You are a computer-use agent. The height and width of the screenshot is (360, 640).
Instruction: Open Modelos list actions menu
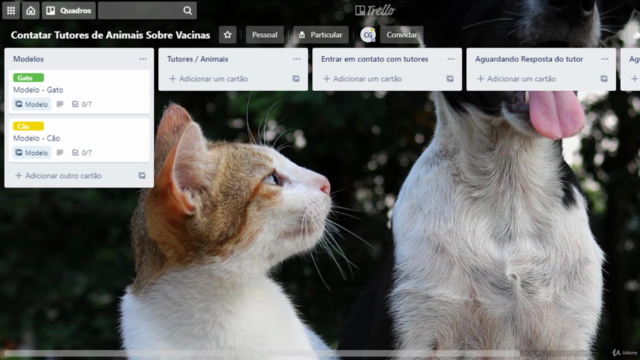pyautogui.click(x=143, y=59)
